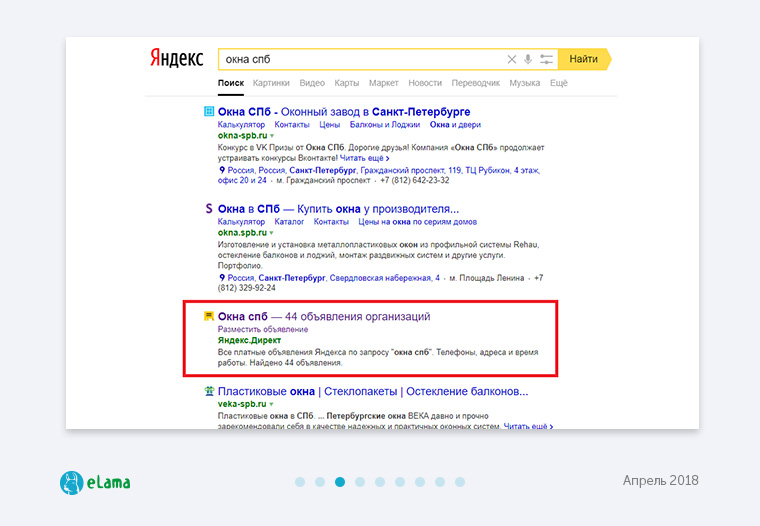Clear the search query with the X icon
The height and width of the screenshot is (526, 760).
pyautogui.click(x=512, y=60)
